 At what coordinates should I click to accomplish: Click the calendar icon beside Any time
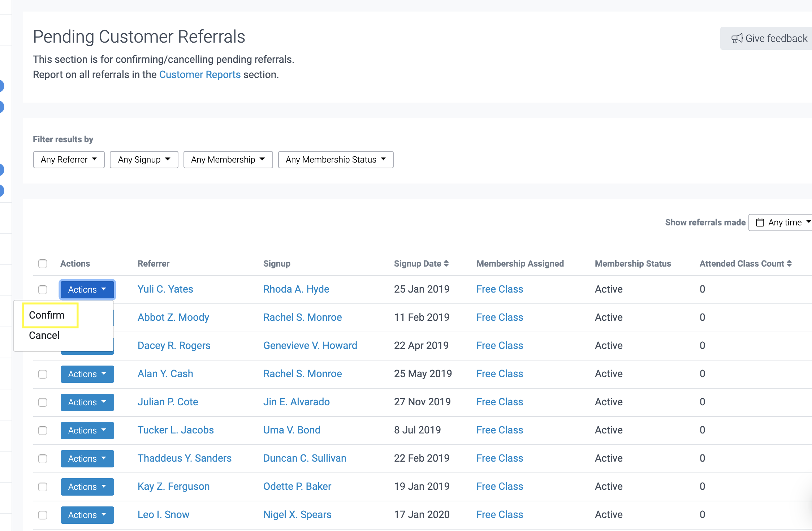(x=760, y=222)
